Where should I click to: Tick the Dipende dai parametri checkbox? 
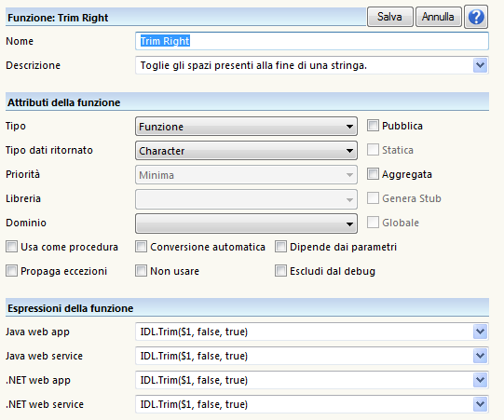coord(280,247)
